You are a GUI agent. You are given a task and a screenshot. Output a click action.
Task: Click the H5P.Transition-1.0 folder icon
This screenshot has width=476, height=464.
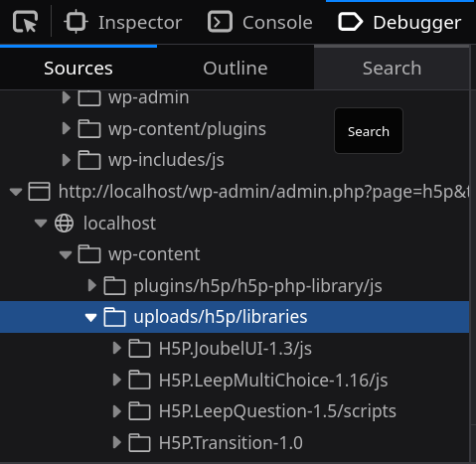point(140,443)
